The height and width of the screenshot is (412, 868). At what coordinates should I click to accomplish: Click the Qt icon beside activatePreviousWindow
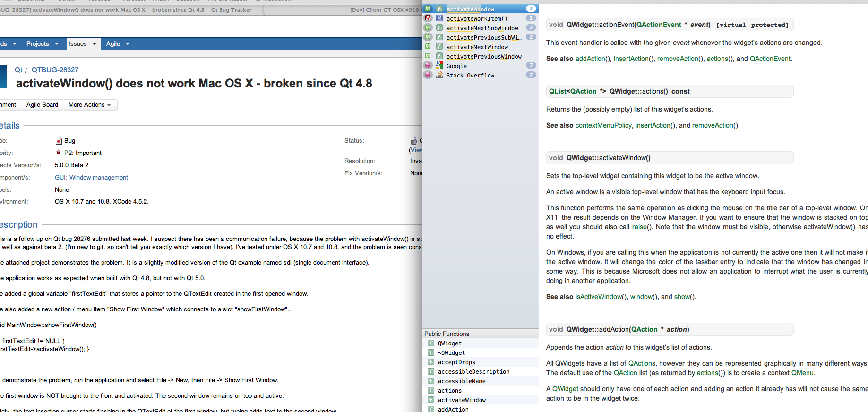tap(428, 56)
